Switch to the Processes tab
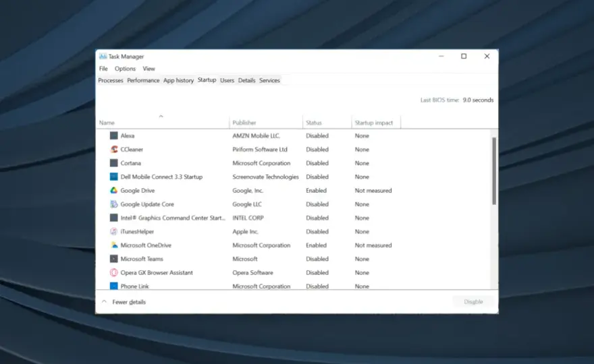594x364 pixels. click(x=111, y=80)
